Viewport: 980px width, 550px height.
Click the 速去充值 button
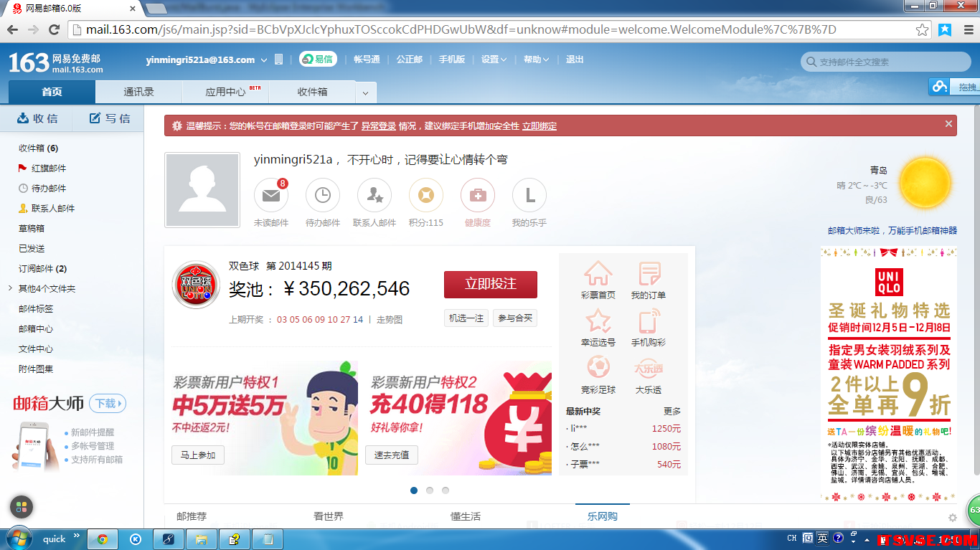pyautogui.click(x=392, y=455)
